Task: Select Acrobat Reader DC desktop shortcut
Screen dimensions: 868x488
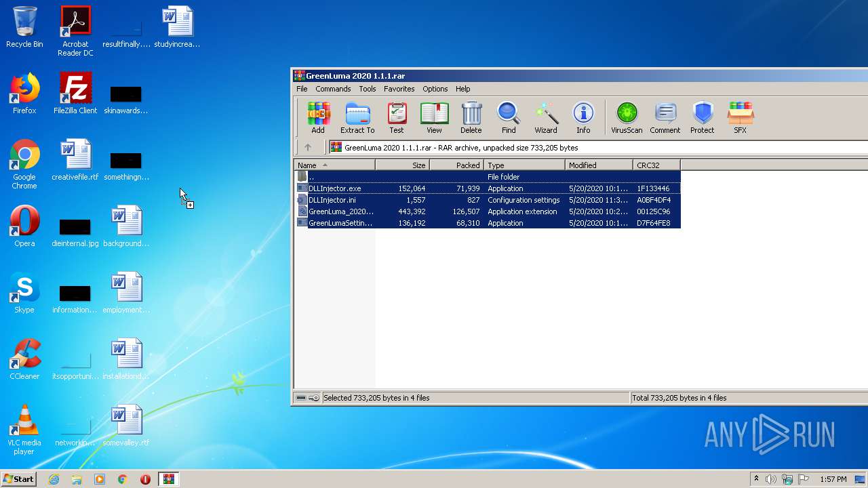Action: [x=75, y=31]
